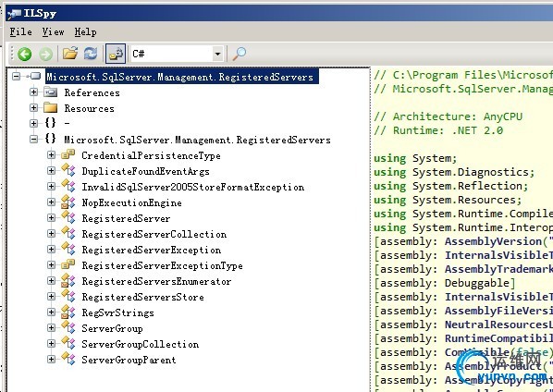
Task: Click the class icon of RegSvrStrings
Action: (68, 312)
